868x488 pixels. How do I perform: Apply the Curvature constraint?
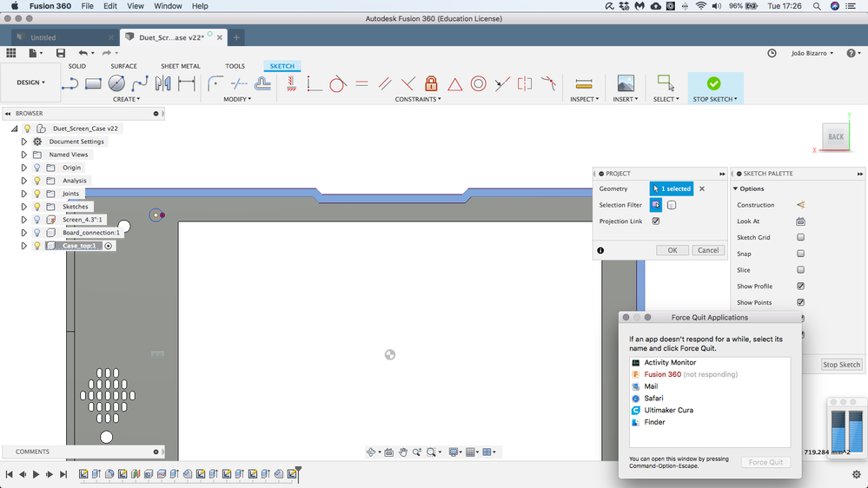[x=548, y=83]
